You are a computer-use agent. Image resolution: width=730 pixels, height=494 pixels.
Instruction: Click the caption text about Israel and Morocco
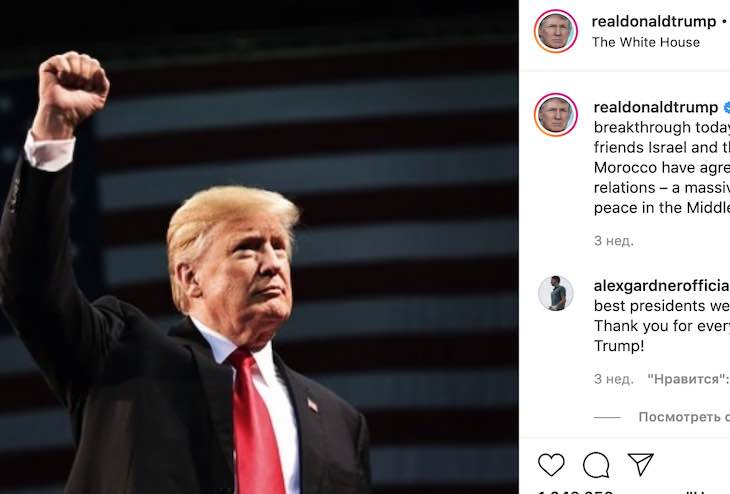click(661, 166)
